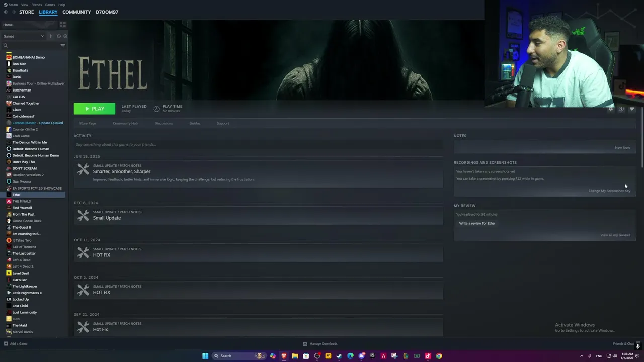Click Change My Screenshot Key
Viewport: 644px width, 362px height.
click(x=609, y=191)
